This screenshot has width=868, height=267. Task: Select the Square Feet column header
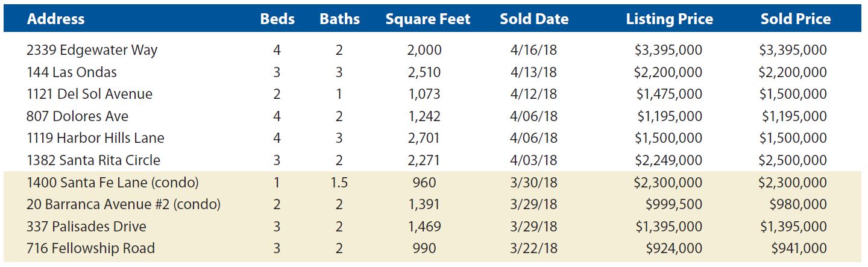(x=428, y=19)
